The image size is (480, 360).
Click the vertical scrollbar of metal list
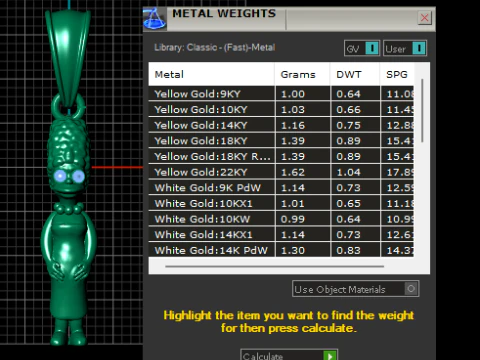pos(422,110)
